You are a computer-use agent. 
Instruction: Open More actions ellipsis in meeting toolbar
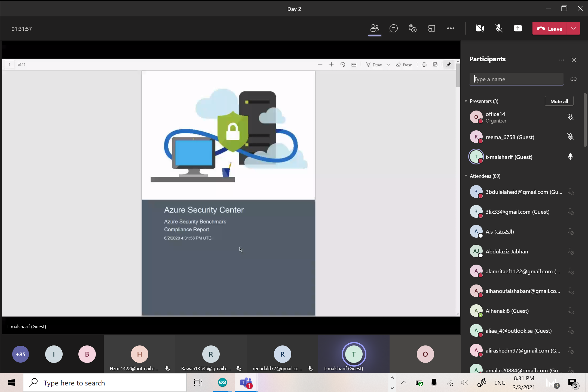point(451,29)
